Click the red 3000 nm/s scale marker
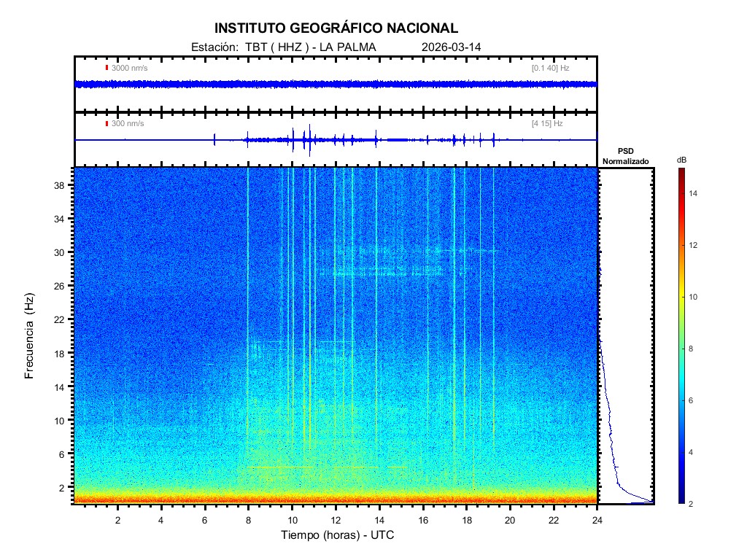747x560 pixels. tap(107, 68)
